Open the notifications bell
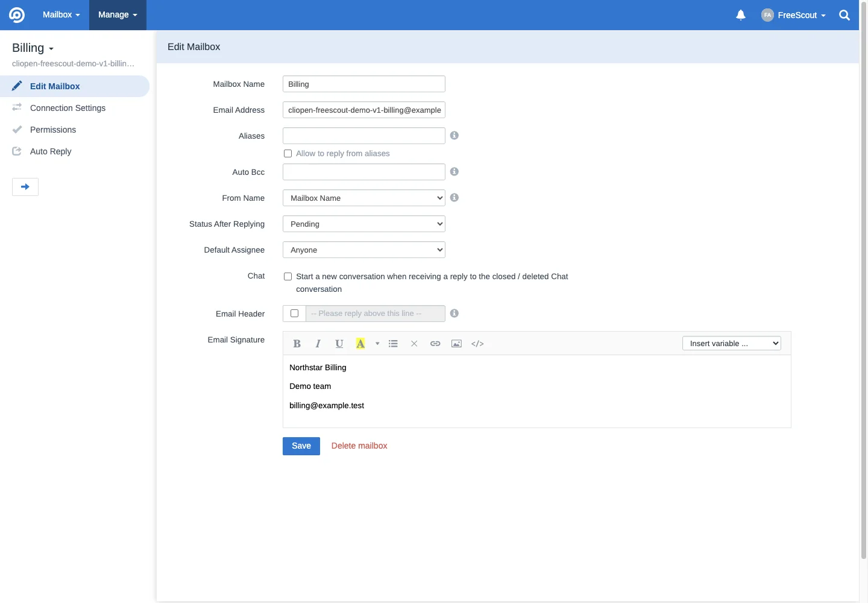This screenshot has width=868, height=603. [741, 15]
